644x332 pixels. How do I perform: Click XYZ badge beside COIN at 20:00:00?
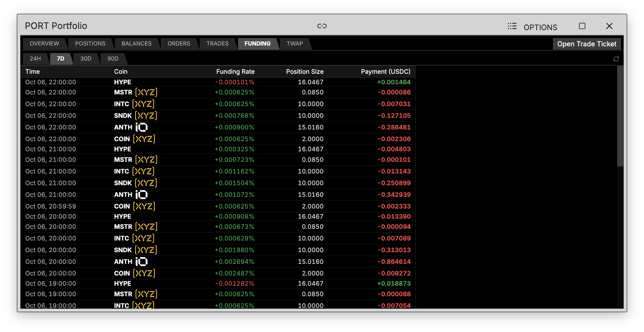click(144, 273)
